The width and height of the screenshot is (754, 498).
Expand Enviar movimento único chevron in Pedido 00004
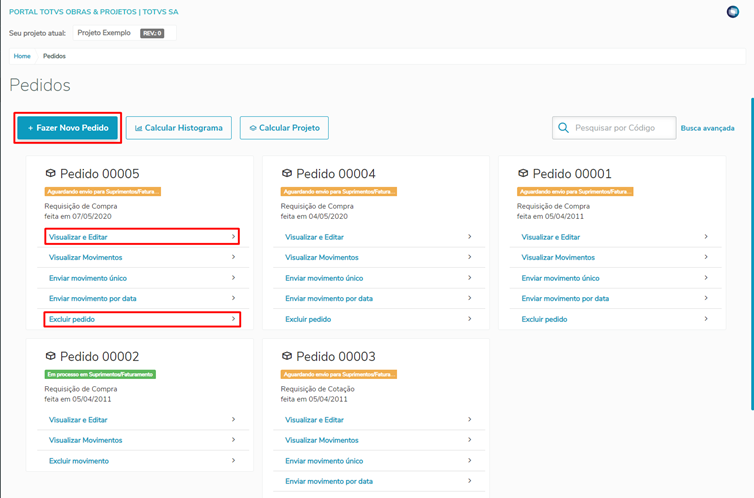click(469, 278)
